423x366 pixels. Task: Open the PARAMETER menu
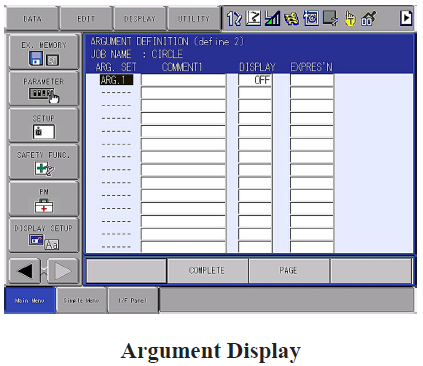coord(44,89)
